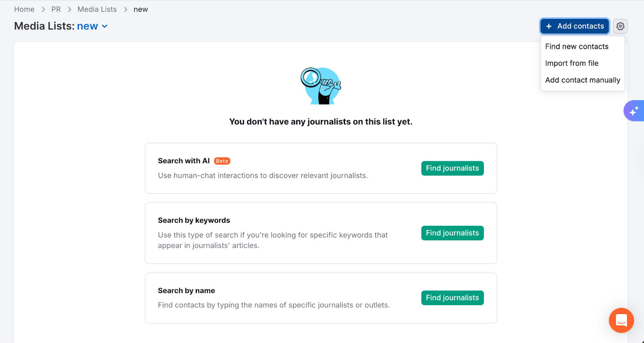The height and width of the screenshot is (343, 644).
Task: Select Find new contacts from menu
Action: (x=576, y=47)
